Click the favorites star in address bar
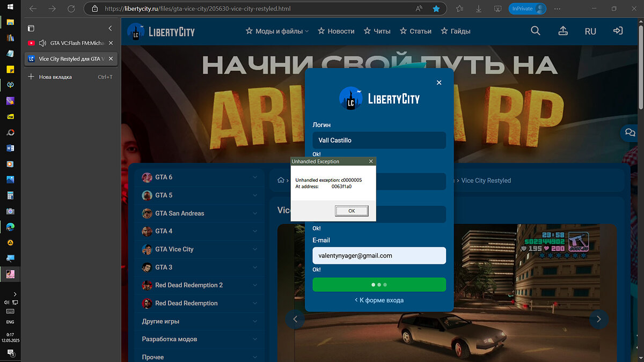The width and height of the screenshot is (644, 362). click(436, 9)
